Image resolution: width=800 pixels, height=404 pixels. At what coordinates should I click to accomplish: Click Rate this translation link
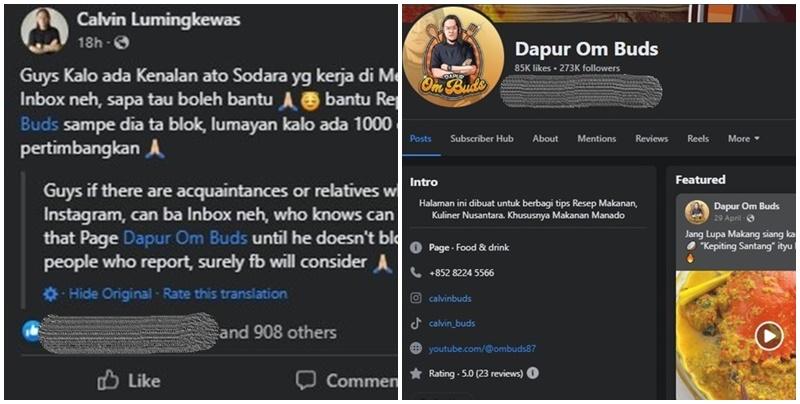tap(225, 294)
